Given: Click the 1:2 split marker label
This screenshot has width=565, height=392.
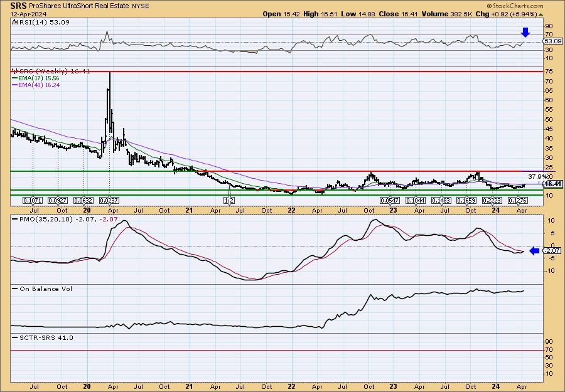Looking at the screenshot, I should click(x=229, y=200).
